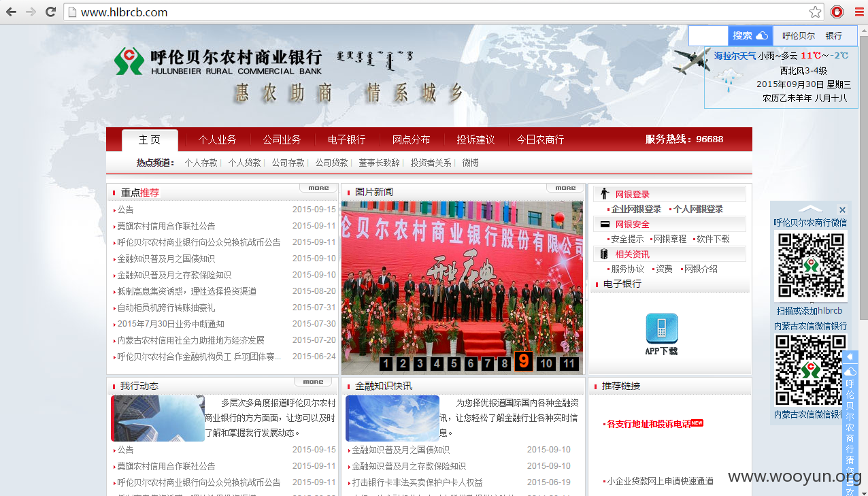Select highlighted slide number 9
This screenshot has height=496, width=868.
tap(523, 361)
